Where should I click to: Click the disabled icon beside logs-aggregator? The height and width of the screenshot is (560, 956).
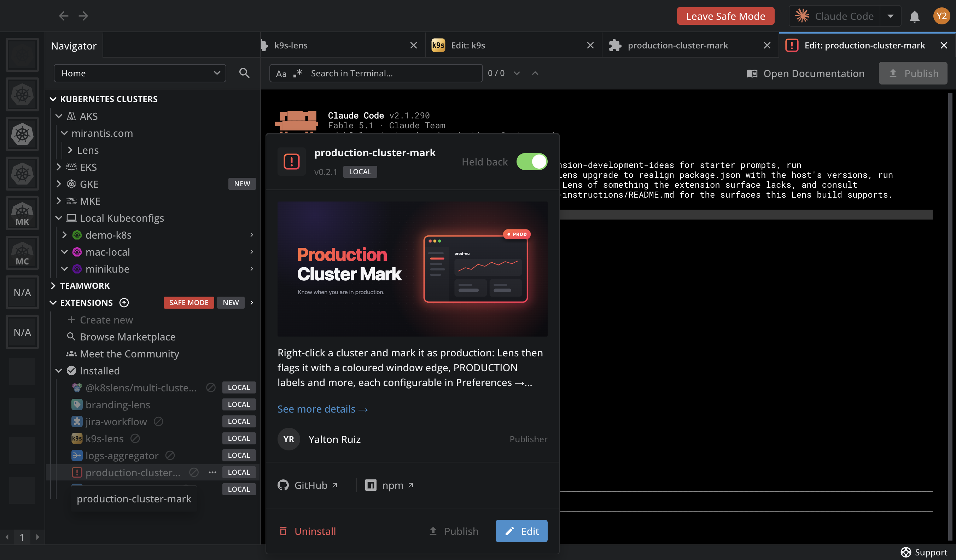pos(170,455)
